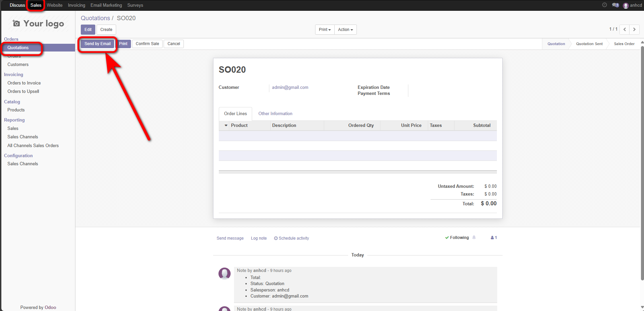
Task: Open the Invoicing menu in top bar
Action: tap(76, 5)
